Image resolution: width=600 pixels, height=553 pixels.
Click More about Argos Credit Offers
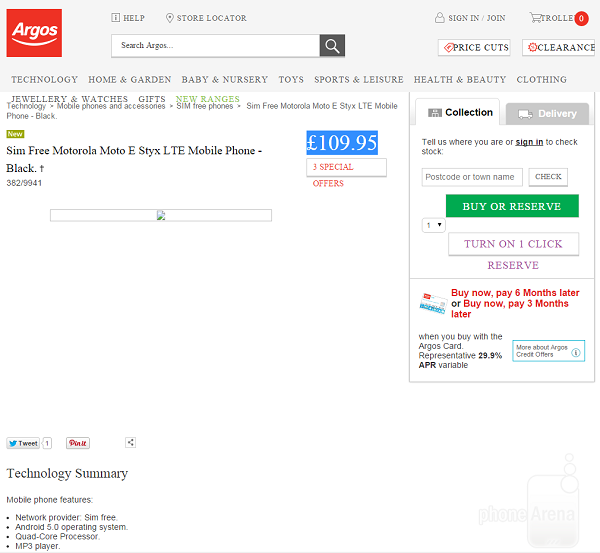pyautogui.click(x=548, y=351)
